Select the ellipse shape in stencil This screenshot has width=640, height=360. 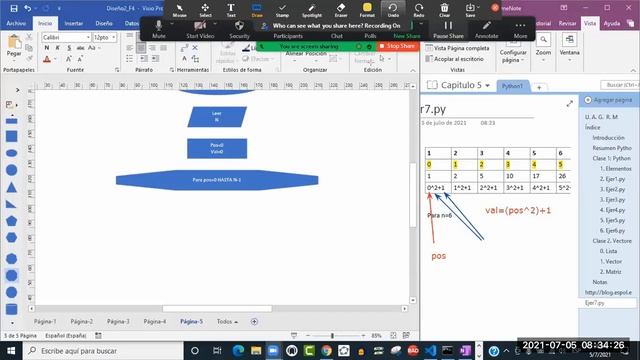pos(11,153)
